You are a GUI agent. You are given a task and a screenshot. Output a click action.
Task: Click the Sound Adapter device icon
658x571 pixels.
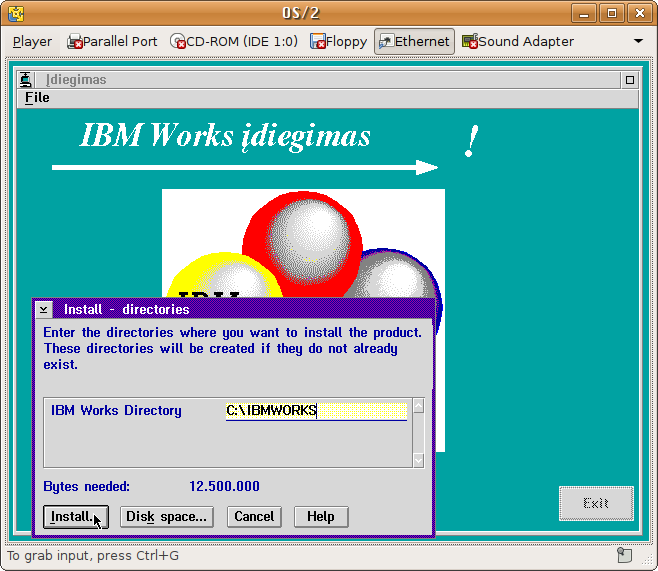pyautogui.click(x=470, y=42)
